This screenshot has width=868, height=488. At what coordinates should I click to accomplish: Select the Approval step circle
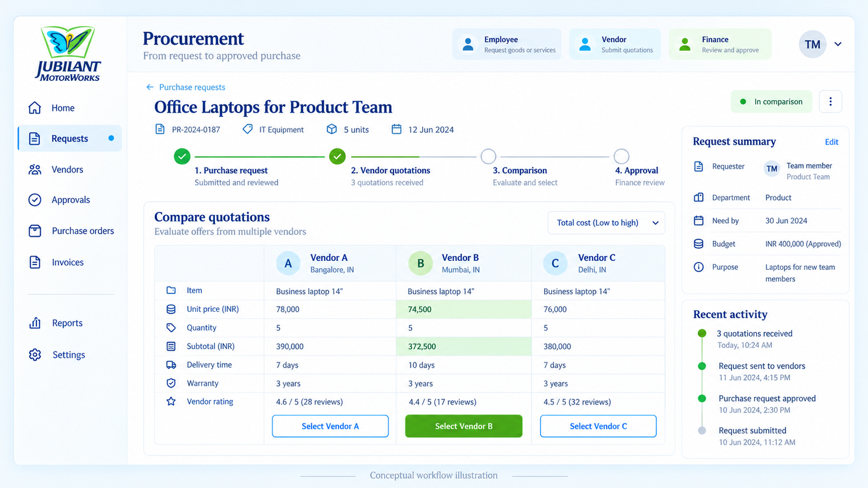tap(621, 157)
